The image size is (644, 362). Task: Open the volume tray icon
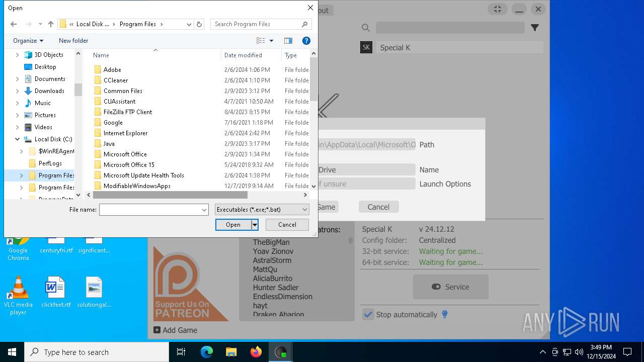[x=579, y=352]
